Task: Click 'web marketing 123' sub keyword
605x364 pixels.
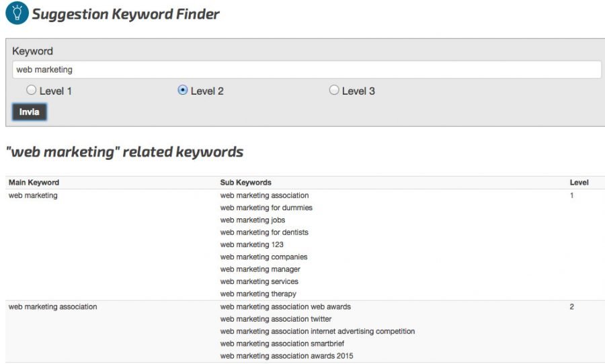Action: click(x=252, y=245)
